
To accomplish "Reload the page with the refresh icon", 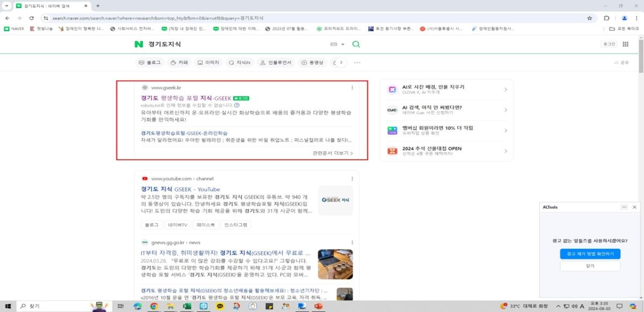I will [32, 18].
